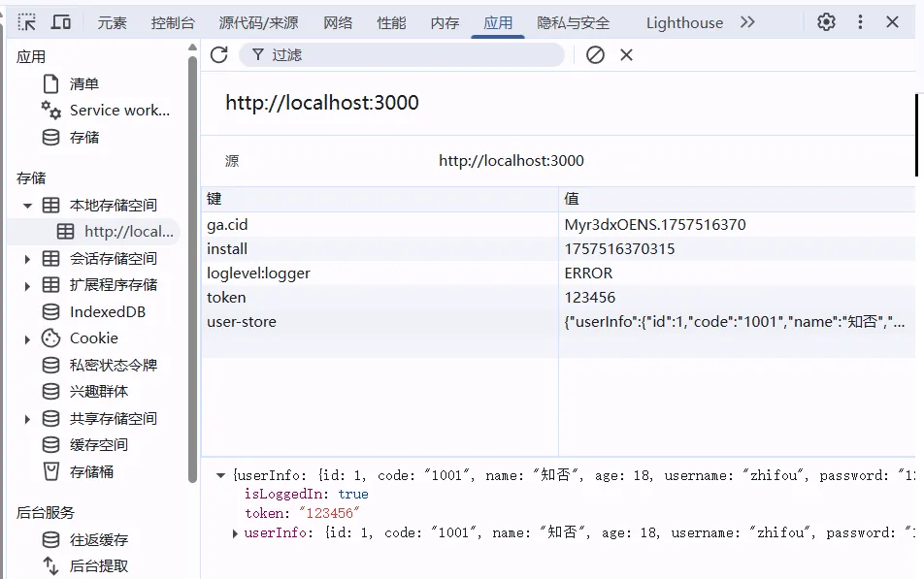
Task: Open DevTools settings gear
Action: [x=826, y=22]
